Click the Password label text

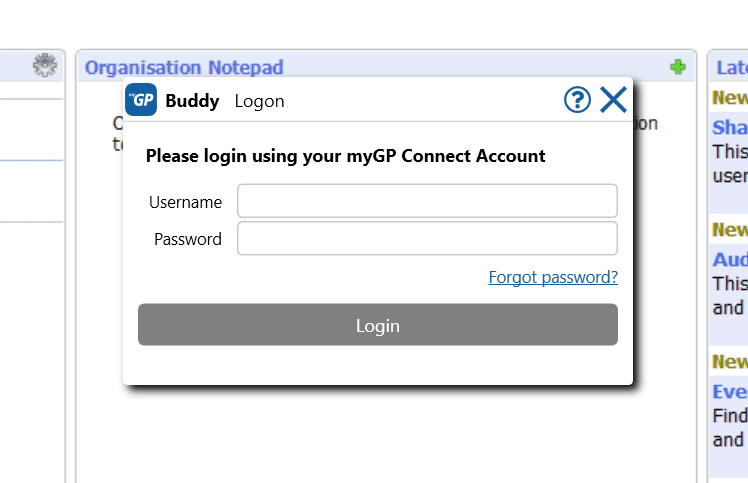pos(188,239)
